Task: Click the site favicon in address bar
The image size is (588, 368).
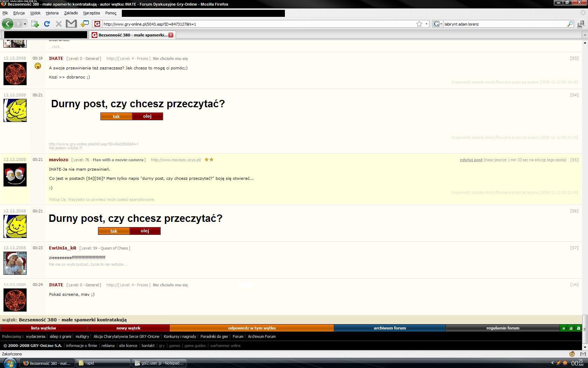Action: [x=98, y=24]
